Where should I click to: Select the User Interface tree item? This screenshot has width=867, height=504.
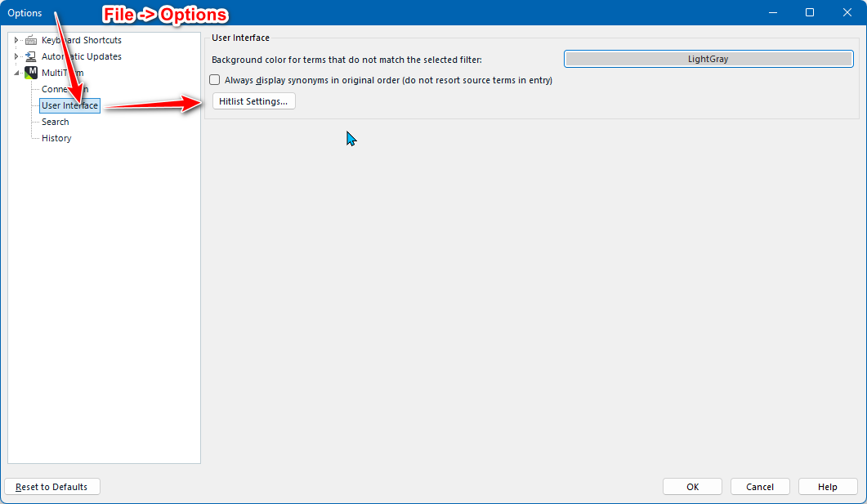point(69,105)
